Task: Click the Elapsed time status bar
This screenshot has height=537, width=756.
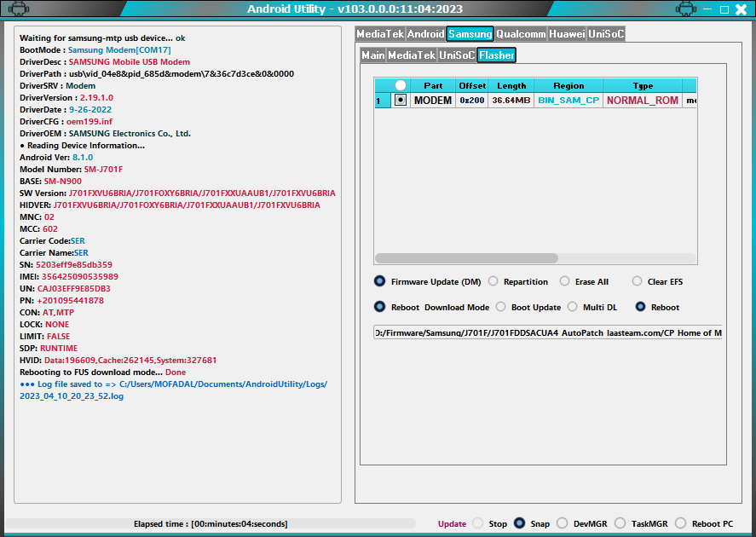Action: (x=211, y=524)
